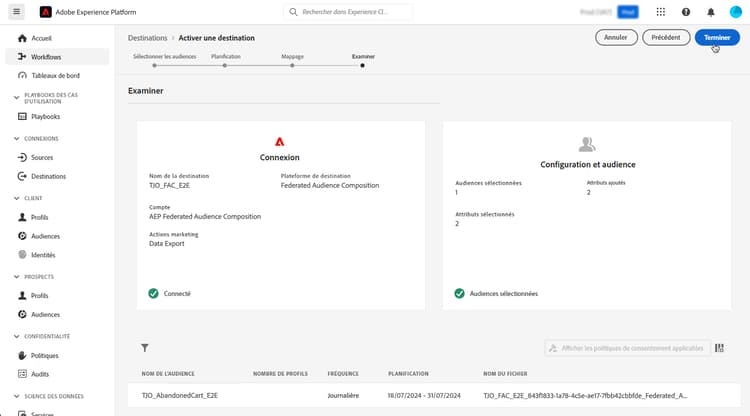Click the Playbooks sidebar icon

[22, 117]
